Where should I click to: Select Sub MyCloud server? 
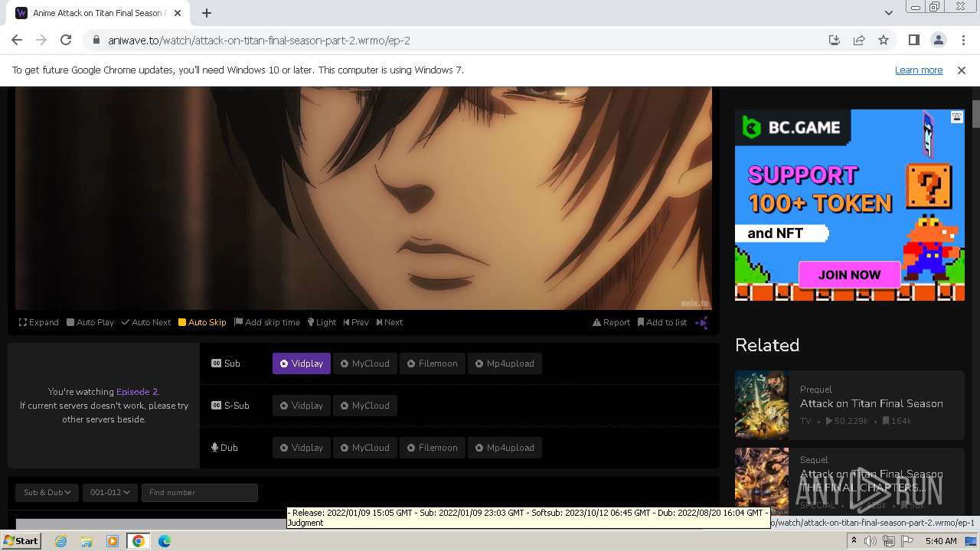[365, 364]
